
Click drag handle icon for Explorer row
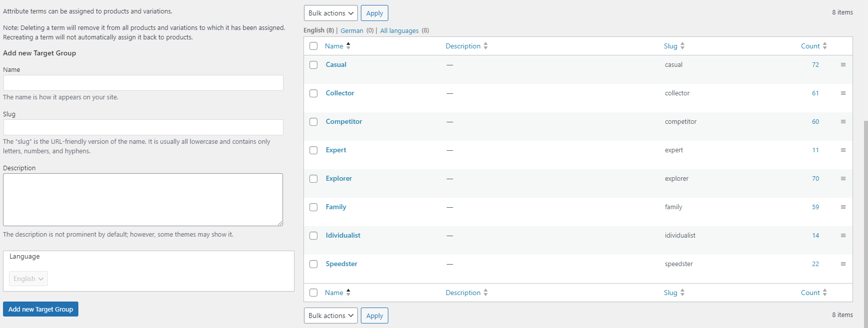tap(843, 179)
